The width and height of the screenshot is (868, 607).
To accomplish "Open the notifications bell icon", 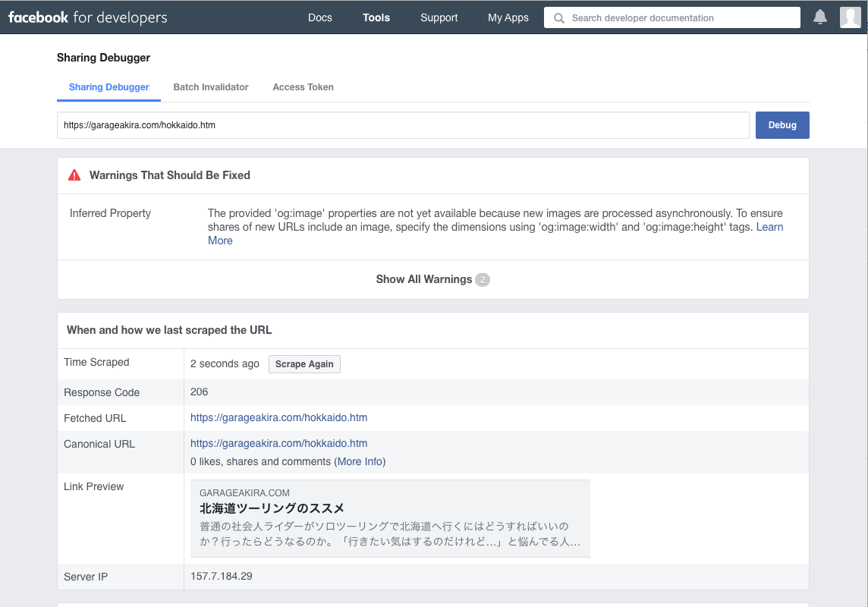I will (820, 17).
